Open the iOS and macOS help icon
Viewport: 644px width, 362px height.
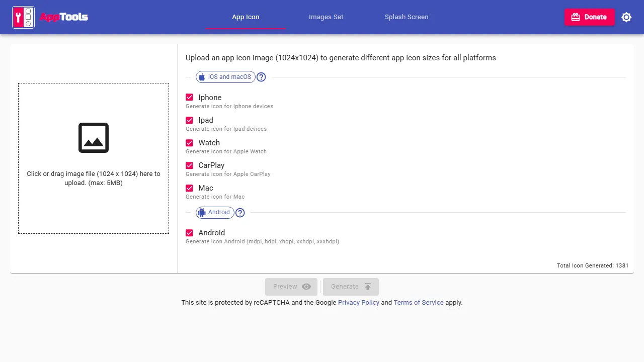(261, 76)
